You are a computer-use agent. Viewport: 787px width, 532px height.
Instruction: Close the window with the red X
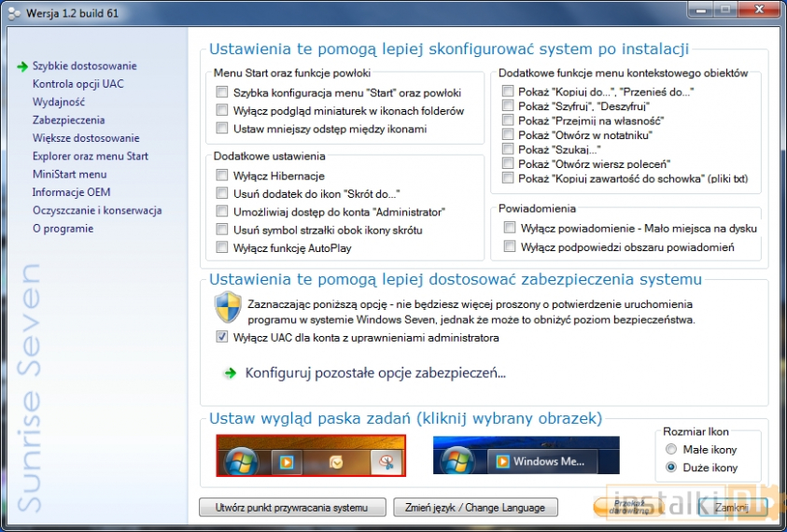(x=759, y=9)
